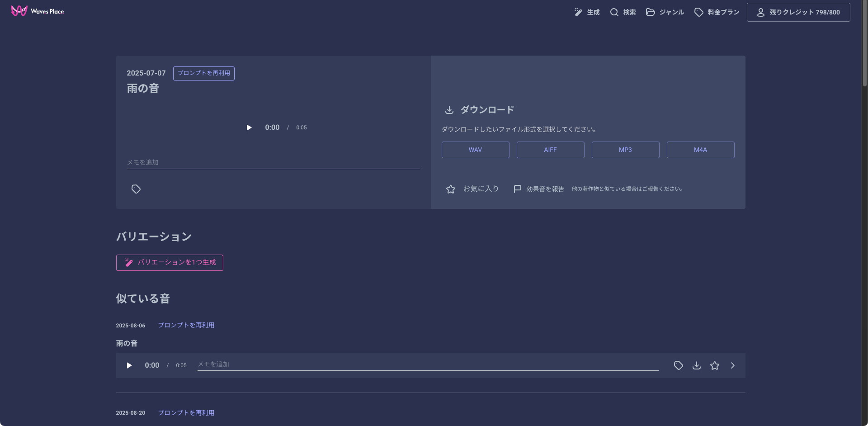The width and height of the screenshot is (868, 426).
Task: Click the バリエーションを1つ生成 button
Action: (170, 263)
